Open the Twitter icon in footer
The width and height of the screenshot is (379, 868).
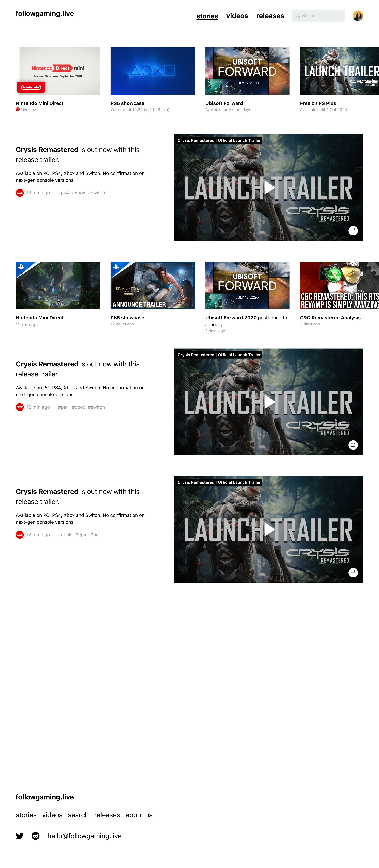20,836
